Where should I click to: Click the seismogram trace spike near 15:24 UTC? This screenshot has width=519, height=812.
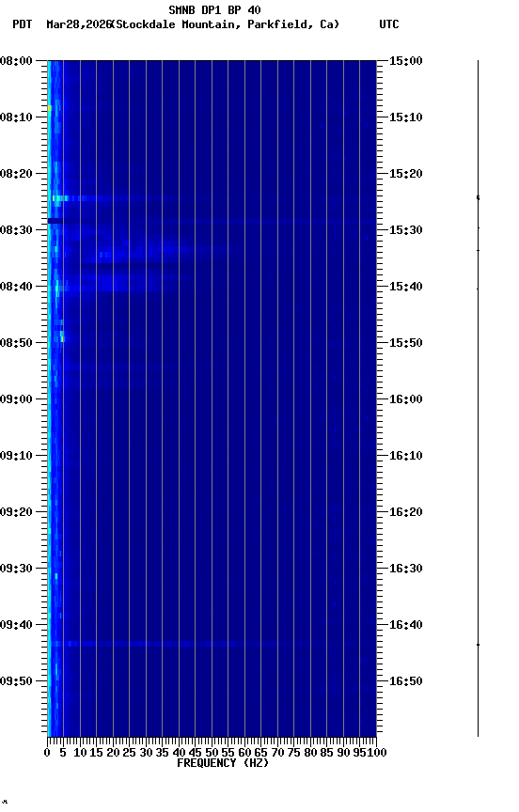point(478,197)
